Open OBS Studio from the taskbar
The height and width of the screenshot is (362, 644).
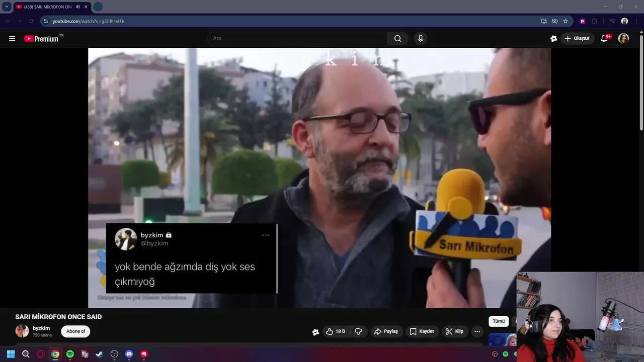point(114,354)
